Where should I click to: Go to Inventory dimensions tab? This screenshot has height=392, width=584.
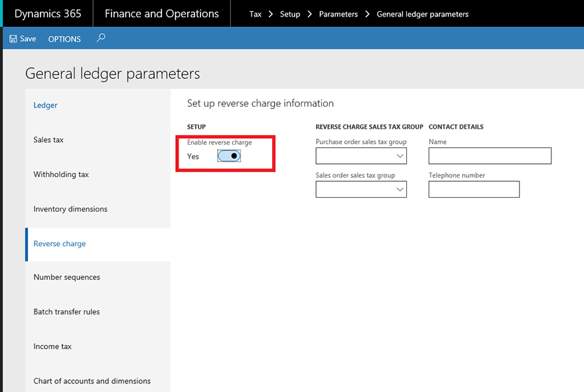point(70,209)
